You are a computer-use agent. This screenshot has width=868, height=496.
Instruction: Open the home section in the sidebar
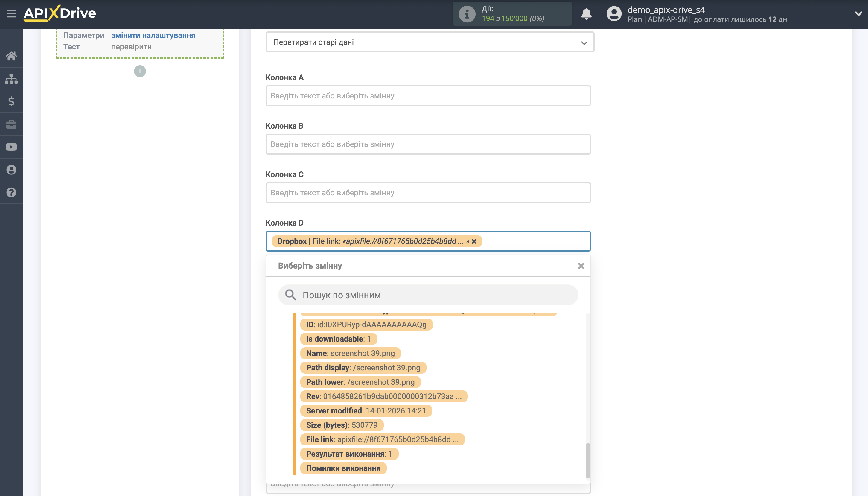point(11,56)
